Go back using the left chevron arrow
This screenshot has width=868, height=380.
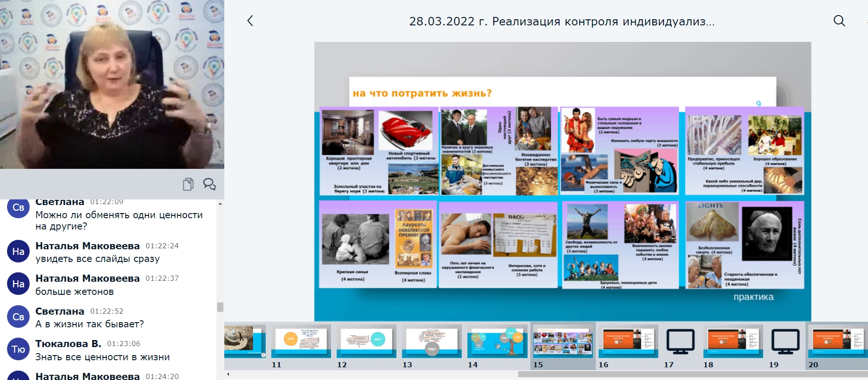(x=250, y=21)
